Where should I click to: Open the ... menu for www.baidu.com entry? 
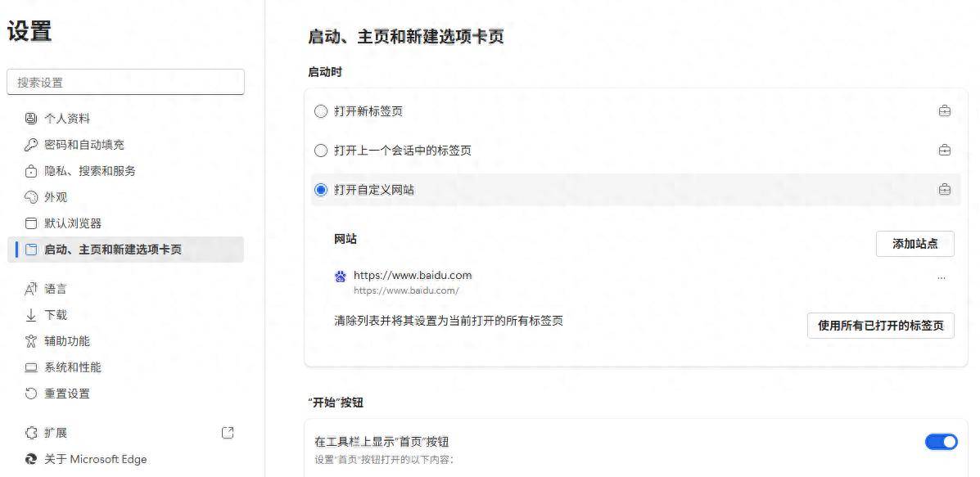pyautogui.click(x=942, y=278)
